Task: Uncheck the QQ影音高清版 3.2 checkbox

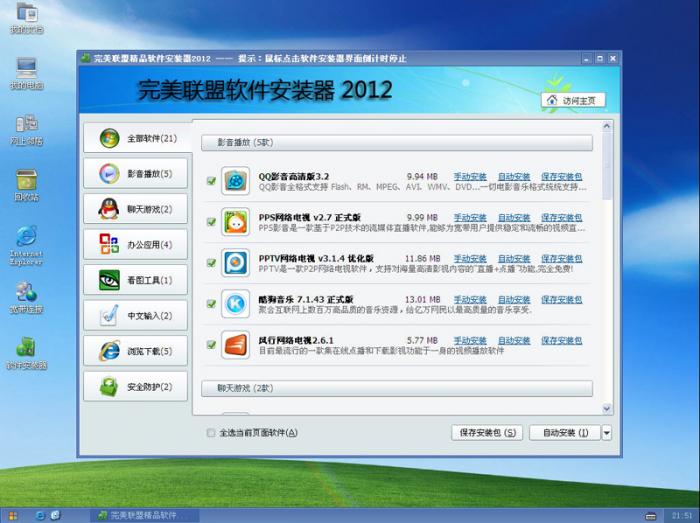Action: click(x=211, y=181)
